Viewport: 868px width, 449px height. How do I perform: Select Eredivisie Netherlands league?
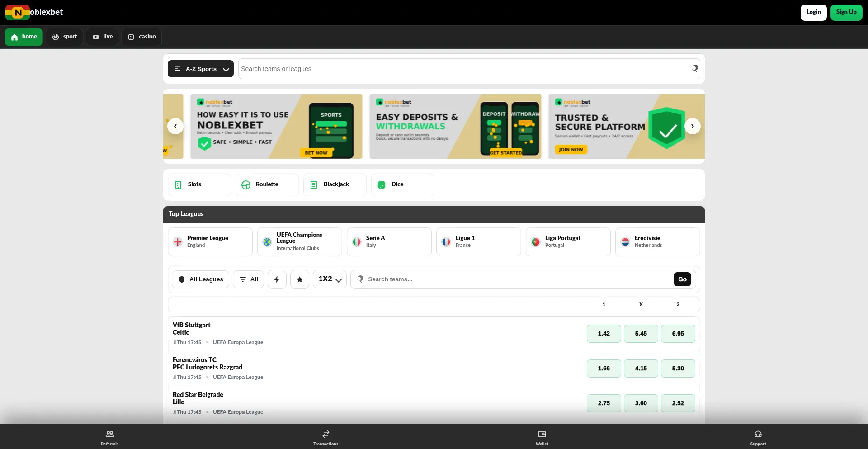click(x=658, y=242)
